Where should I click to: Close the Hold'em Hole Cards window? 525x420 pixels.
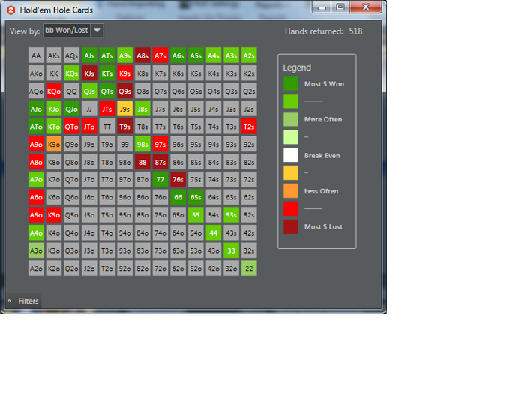tap(366, 7)
